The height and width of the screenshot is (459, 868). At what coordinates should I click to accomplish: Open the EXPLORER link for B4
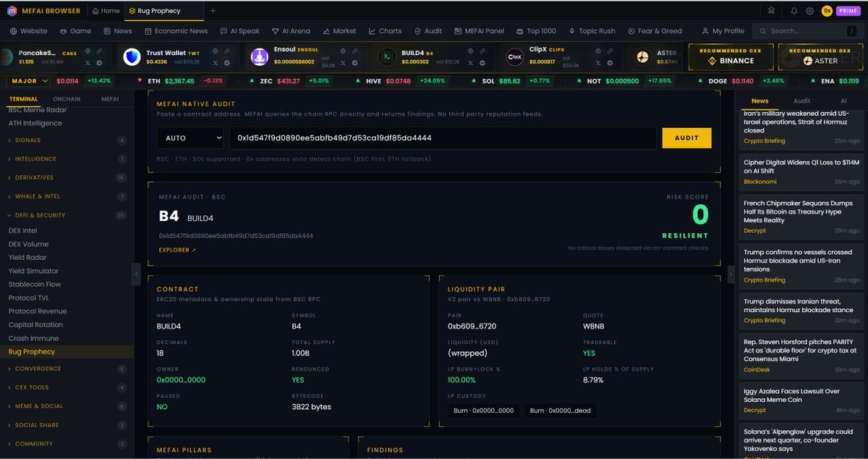[177, 250]
